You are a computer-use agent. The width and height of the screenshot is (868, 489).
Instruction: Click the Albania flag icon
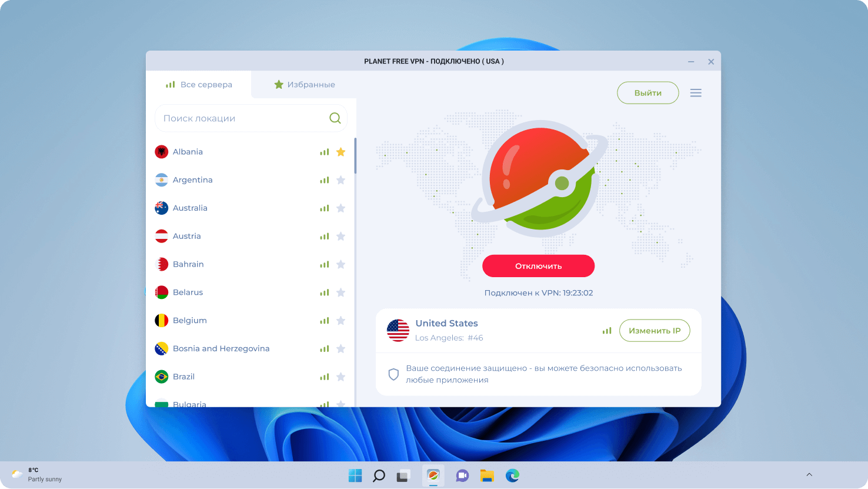(x=161, y=151)
